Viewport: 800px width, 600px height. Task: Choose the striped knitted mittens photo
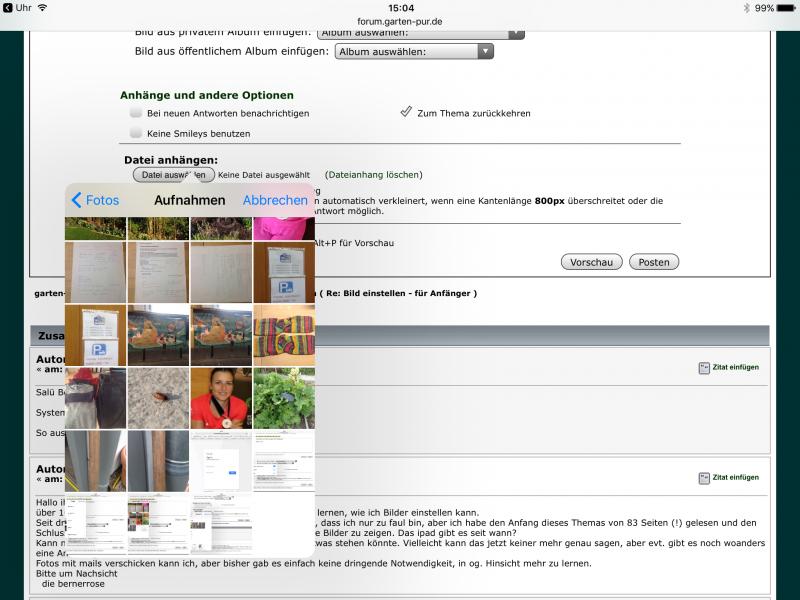[284, 335]
